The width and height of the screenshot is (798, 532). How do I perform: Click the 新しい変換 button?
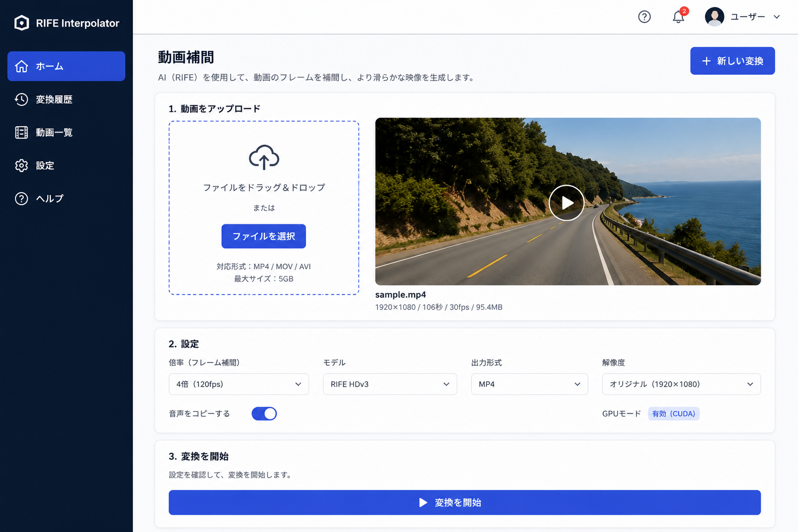click(x=733, y=61)
